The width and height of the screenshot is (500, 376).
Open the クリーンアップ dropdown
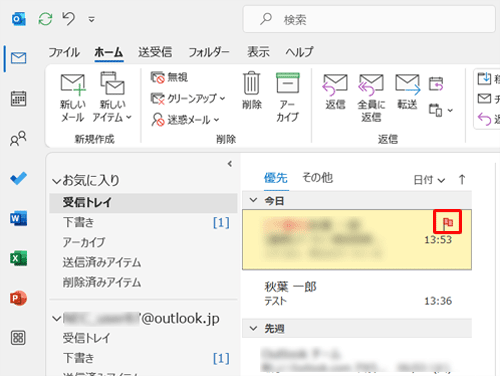188,99
